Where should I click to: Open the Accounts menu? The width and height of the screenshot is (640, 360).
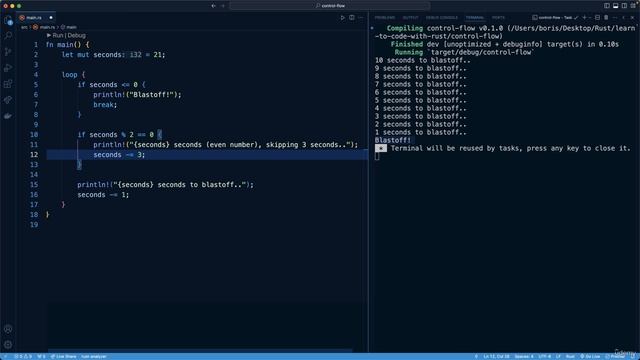[x=8, y=329]
